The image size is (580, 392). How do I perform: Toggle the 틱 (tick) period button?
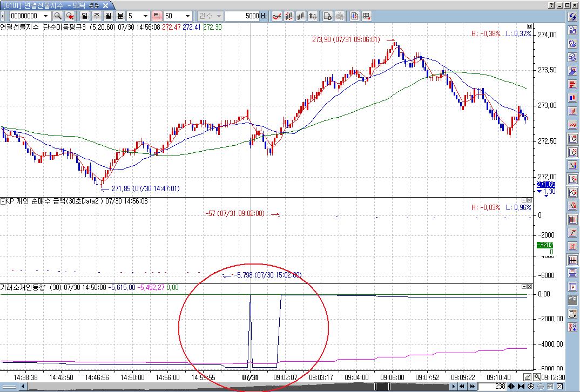tap(157, 16)
